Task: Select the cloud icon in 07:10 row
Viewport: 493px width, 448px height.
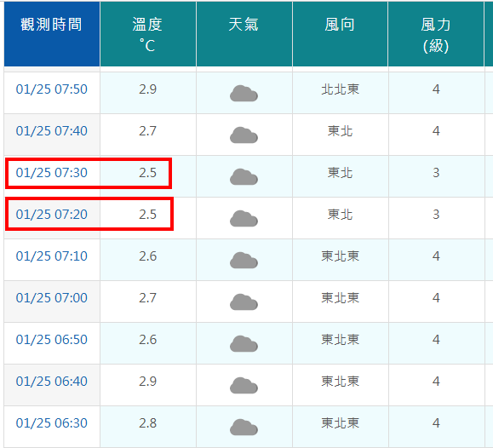Action: [244, 260]
